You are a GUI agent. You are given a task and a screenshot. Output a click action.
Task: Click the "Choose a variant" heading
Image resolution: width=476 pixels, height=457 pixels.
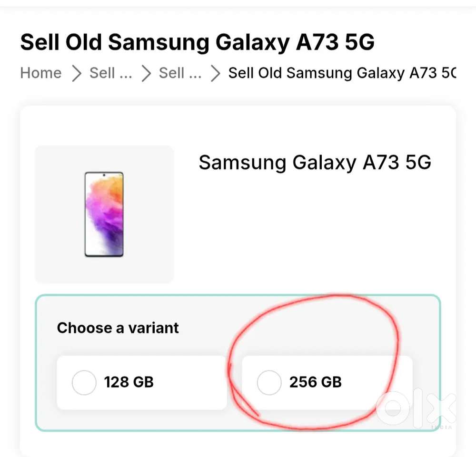pos(118,328)
